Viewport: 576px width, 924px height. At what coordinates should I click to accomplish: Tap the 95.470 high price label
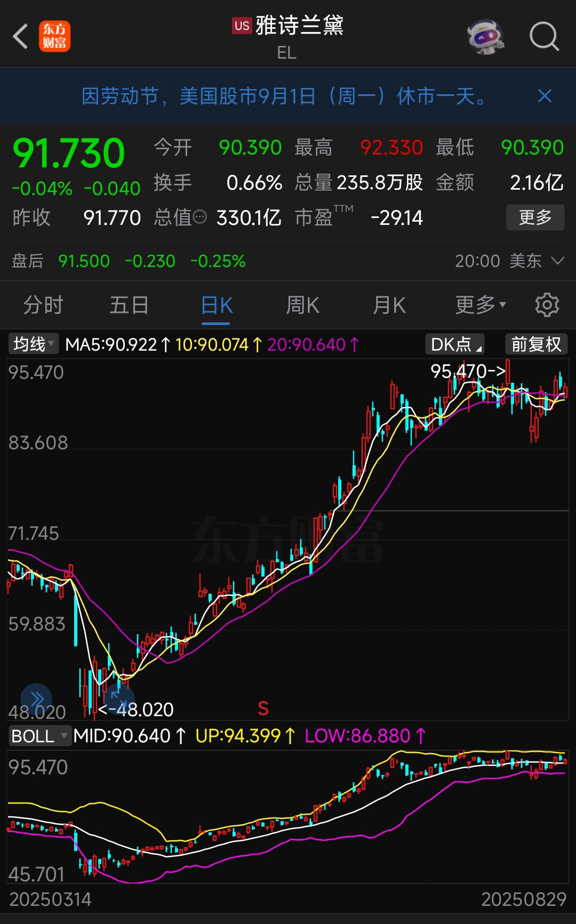tap(468, 371)
